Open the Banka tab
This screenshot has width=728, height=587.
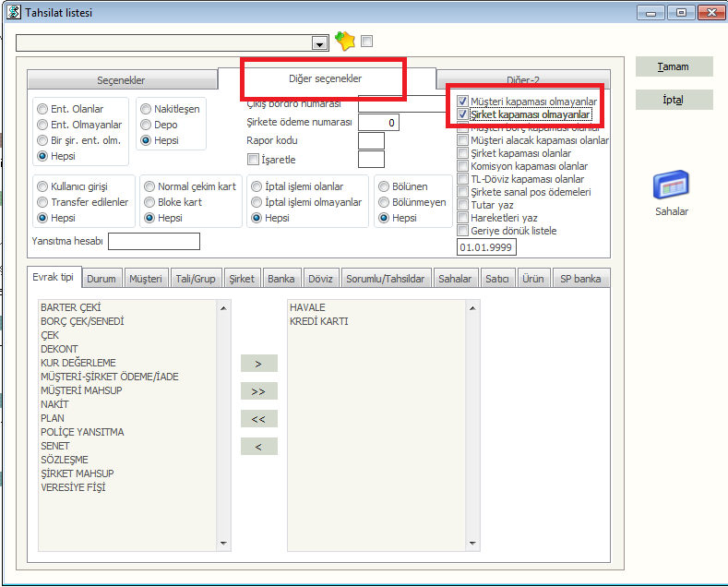280,279
